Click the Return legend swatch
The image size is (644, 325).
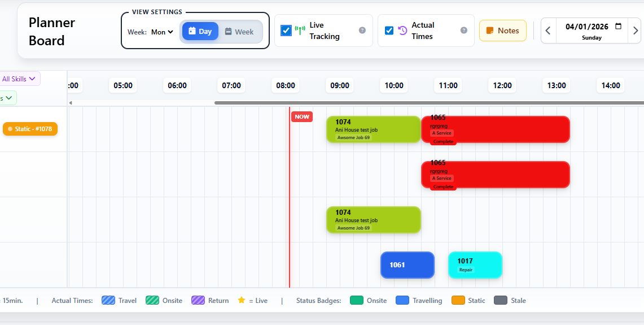198,300
